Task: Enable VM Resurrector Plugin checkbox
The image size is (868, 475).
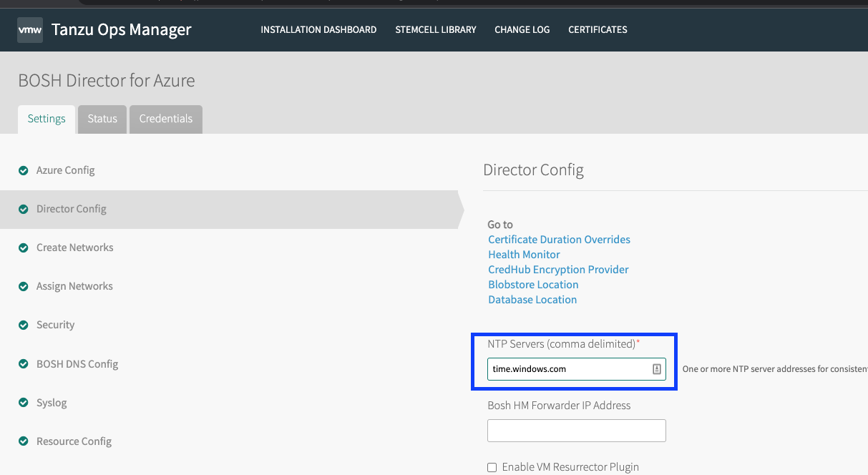Action: pos(492,467)
